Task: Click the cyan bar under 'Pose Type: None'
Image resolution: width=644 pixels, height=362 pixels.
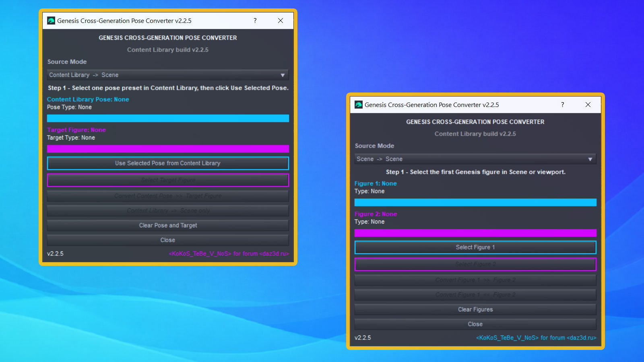Action: pos(168,118)
